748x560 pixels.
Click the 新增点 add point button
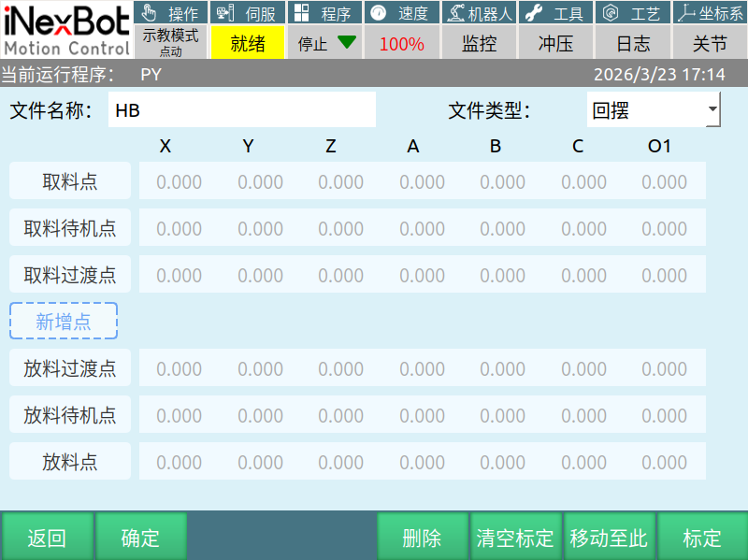coord(64,321)
